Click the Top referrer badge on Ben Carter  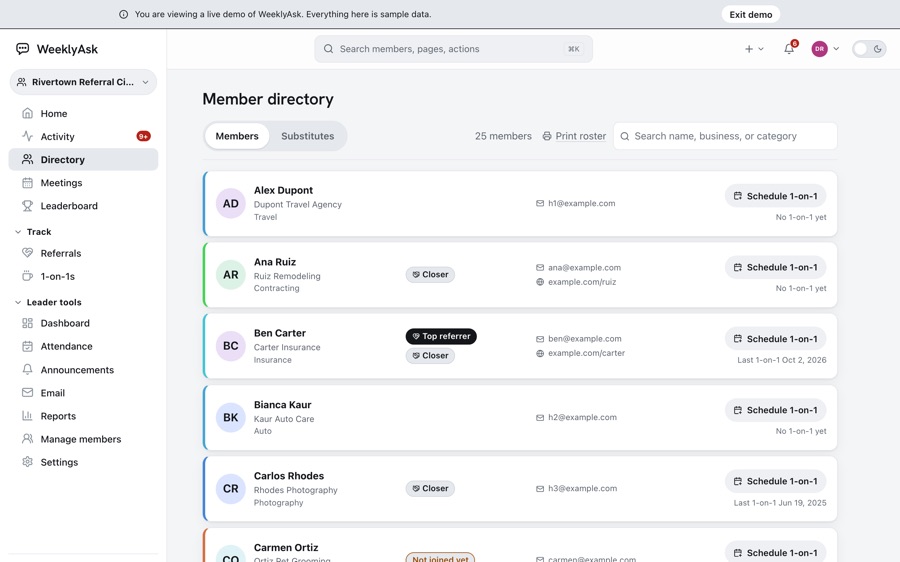coord(441,336)
